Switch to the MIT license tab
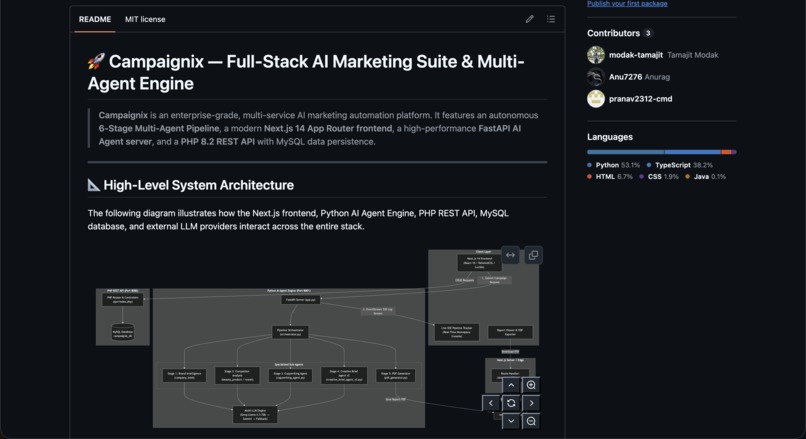The width and height of the screenshot is (806, 439). coord(145,20)
